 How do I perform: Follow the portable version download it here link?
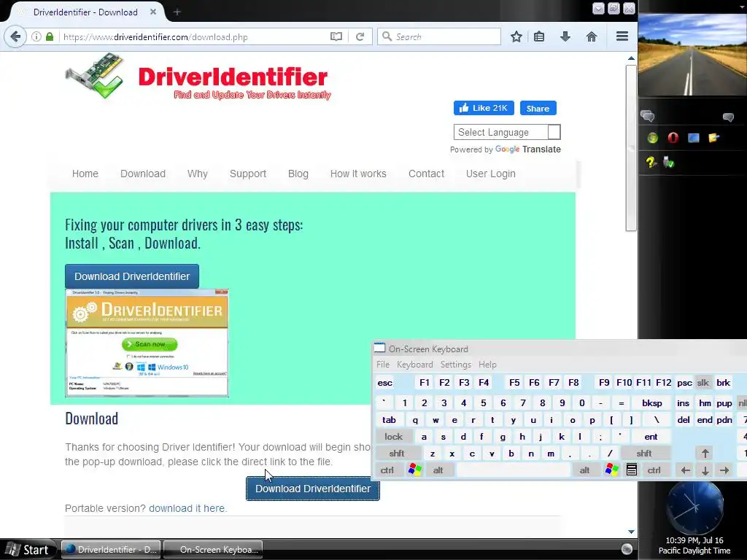(x=187, y=508)
